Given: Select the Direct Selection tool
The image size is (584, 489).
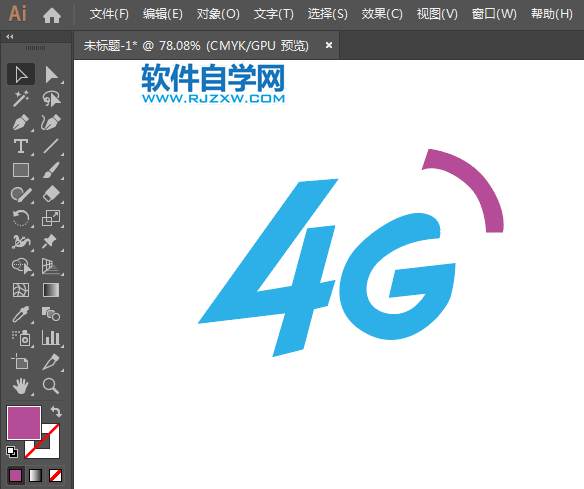Looking at the screenshot, I should tap(51, 74).
